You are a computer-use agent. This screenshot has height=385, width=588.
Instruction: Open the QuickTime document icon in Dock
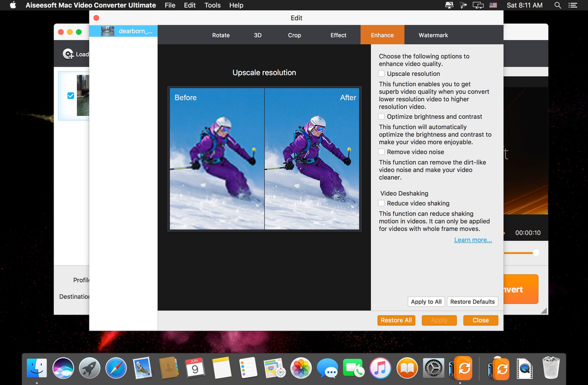(x=524, y=368)
